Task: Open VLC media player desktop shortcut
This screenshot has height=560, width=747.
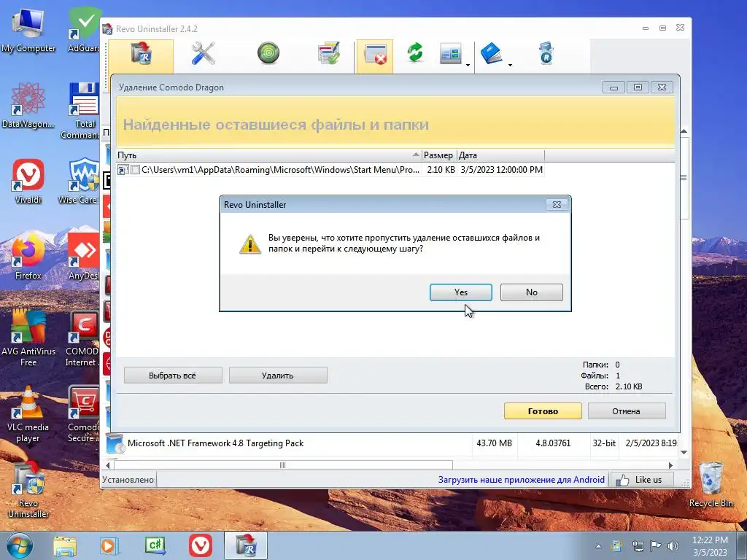Action: click(x=28, y=414)
